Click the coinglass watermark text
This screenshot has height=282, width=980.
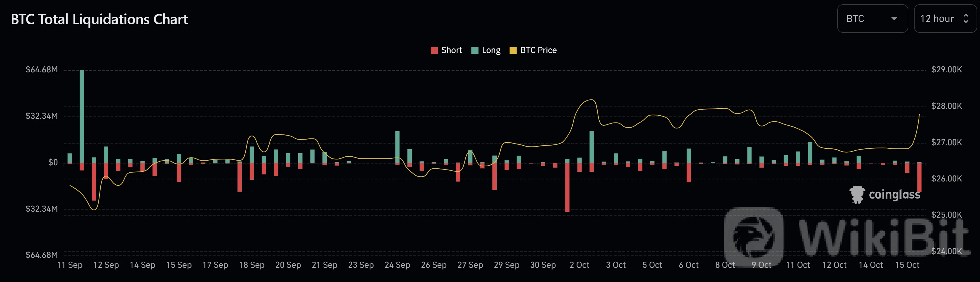point(894,195)
